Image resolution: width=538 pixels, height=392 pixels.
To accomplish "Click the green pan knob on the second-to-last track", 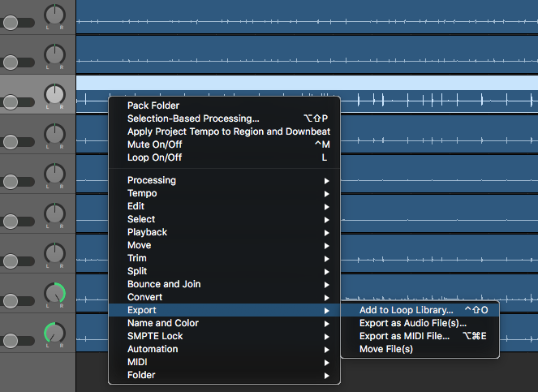I will click(x=54, y=293).
